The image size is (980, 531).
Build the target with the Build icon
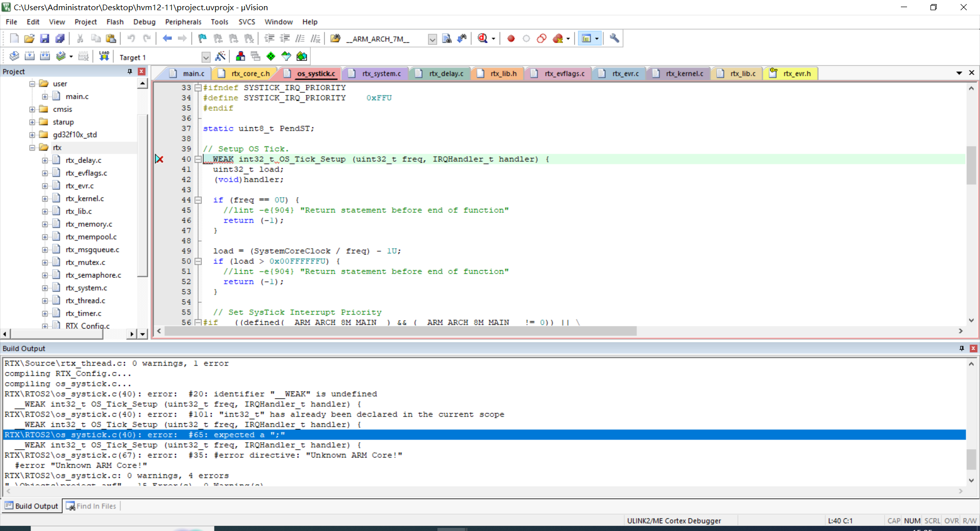coord(30,56)
